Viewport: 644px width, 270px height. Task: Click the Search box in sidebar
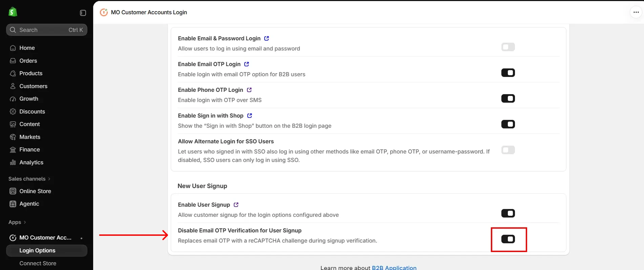[x=47, y=30]
